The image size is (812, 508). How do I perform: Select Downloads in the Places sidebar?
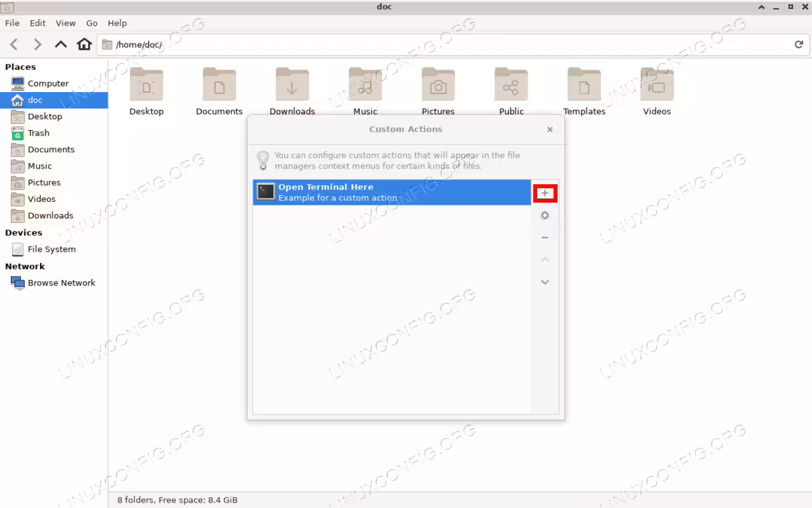54,216
